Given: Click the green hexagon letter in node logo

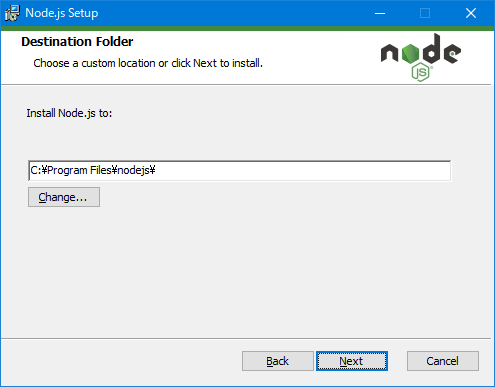Looking at the screenshot, I should tap(410, 53).
